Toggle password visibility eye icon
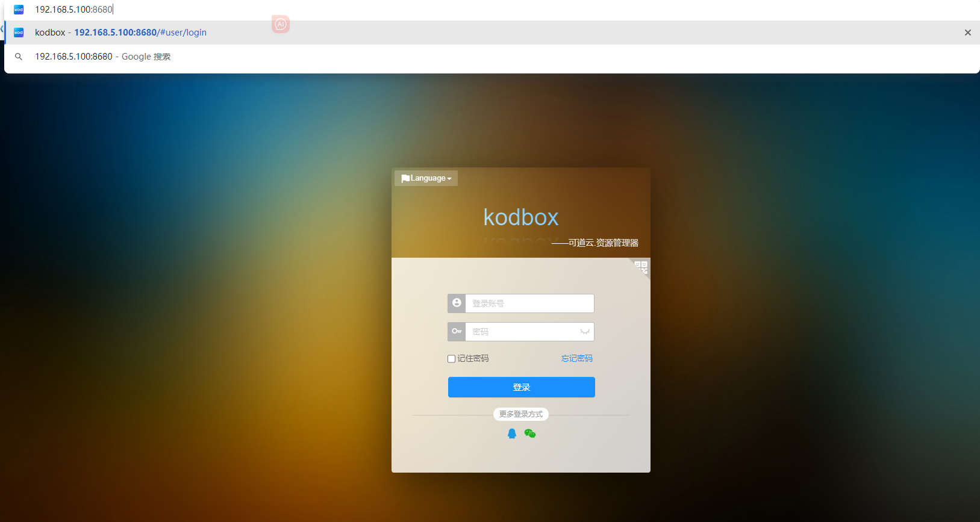 (x=584, y=332)
